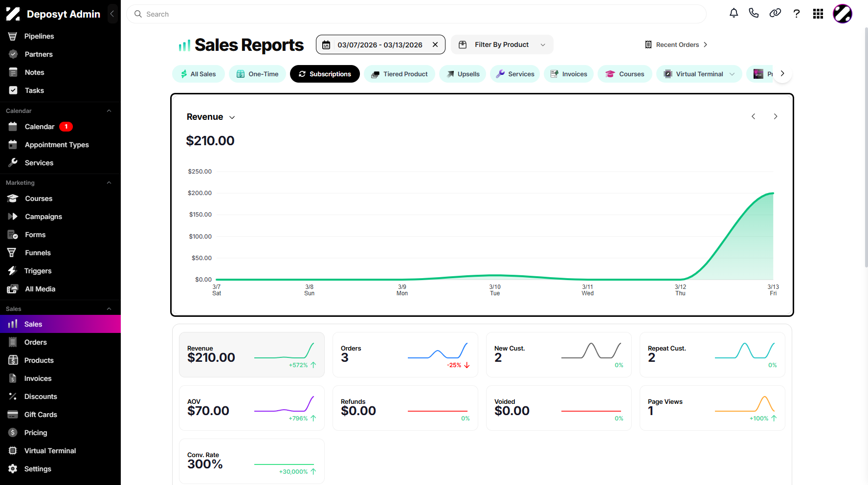Select the Refunds stat card
868x485 pixels.
(x=405, y=408)
